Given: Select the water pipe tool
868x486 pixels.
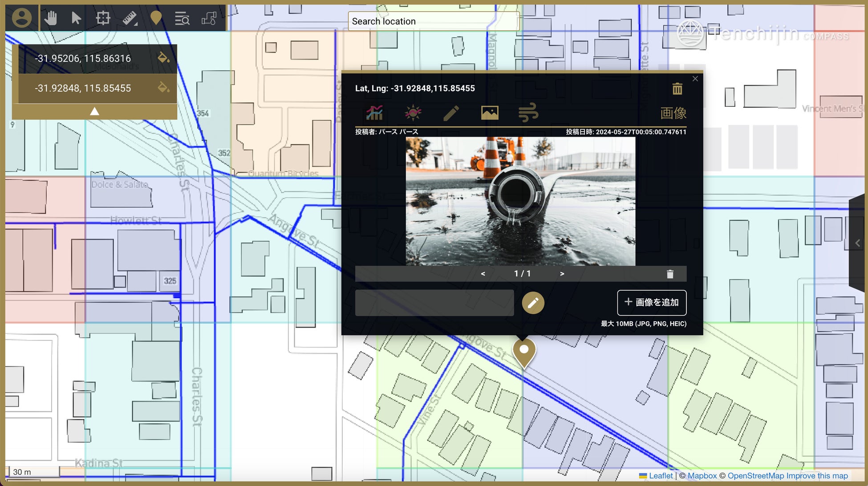Looking at the screenshot, I should (x=209, y=18).
